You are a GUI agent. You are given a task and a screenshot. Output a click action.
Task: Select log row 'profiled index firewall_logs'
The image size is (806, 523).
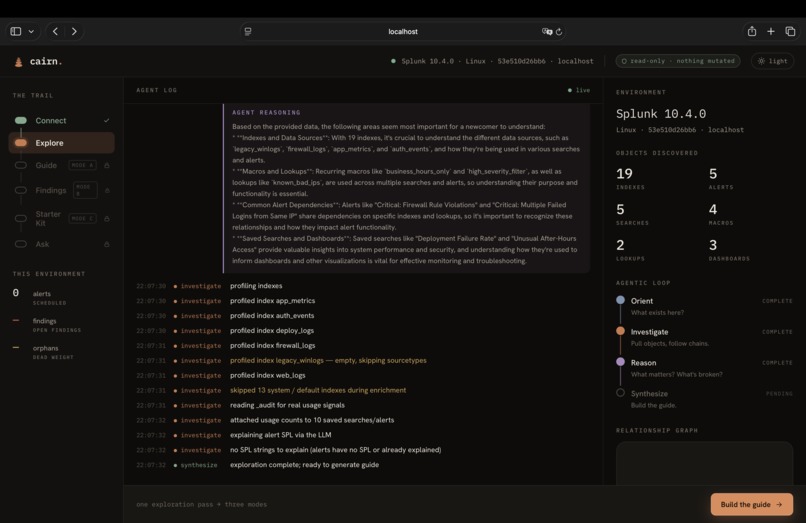(x=363, y=346)
